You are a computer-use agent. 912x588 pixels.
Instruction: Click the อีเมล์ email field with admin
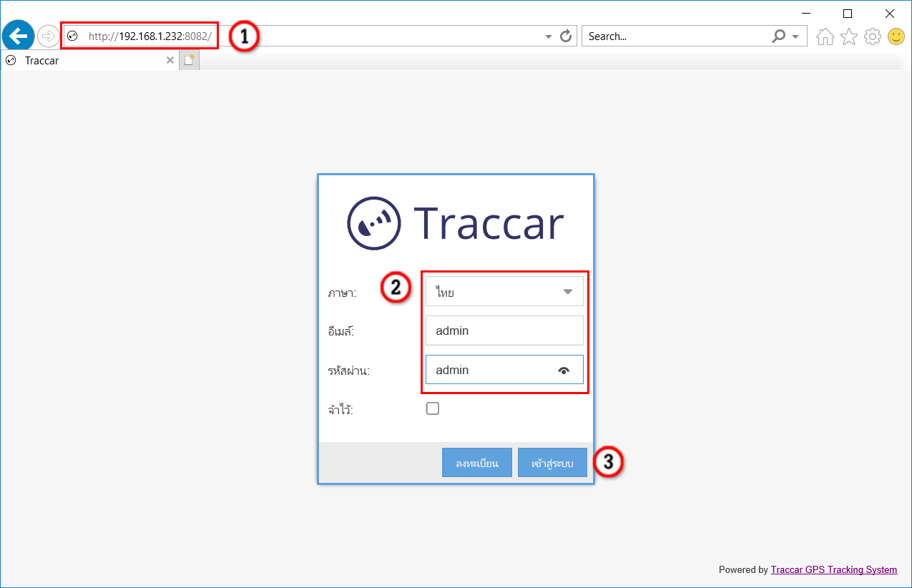click(x=504, y=330)
